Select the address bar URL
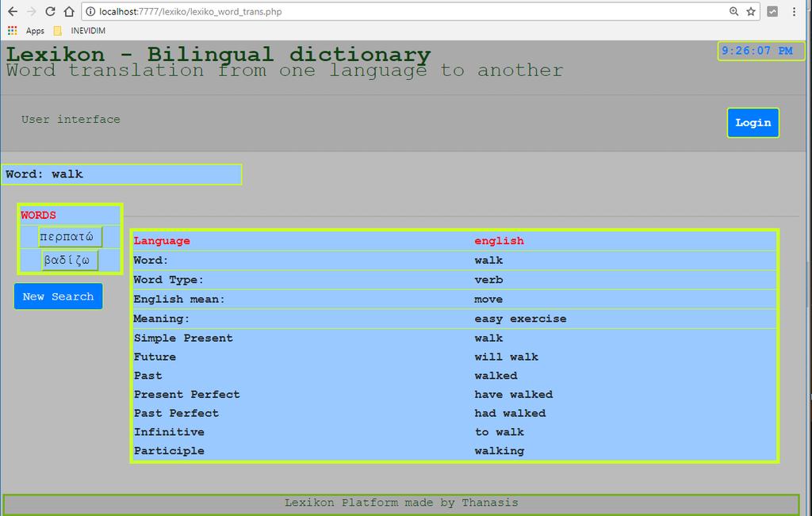 coord(190,11)
